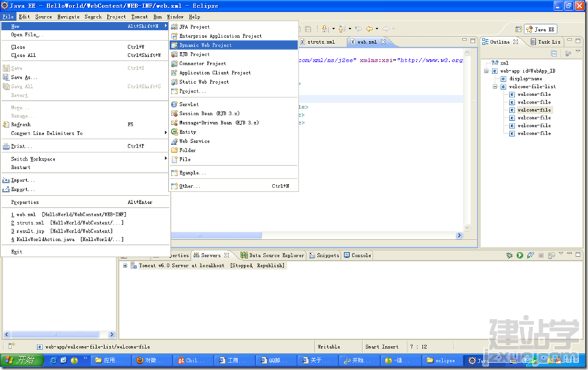The width and height of the screenshot is (588, 370).
Task: Expand Convert Line Delimiters To submenu
Action: [85, 133]
